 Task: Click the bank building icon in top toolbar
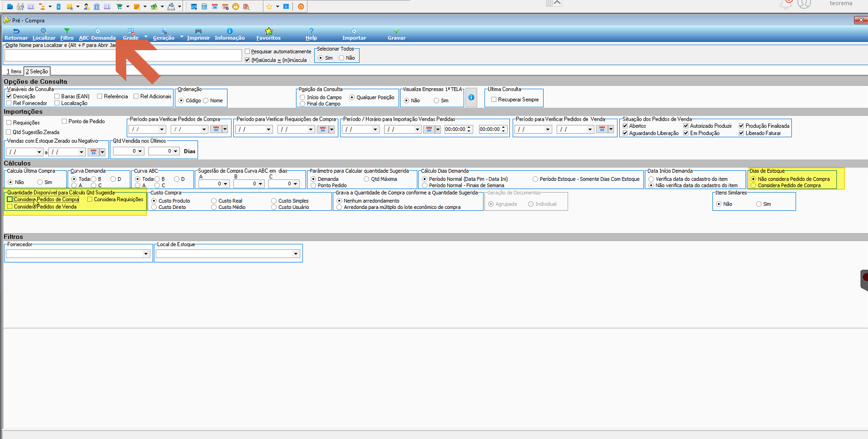97,6
